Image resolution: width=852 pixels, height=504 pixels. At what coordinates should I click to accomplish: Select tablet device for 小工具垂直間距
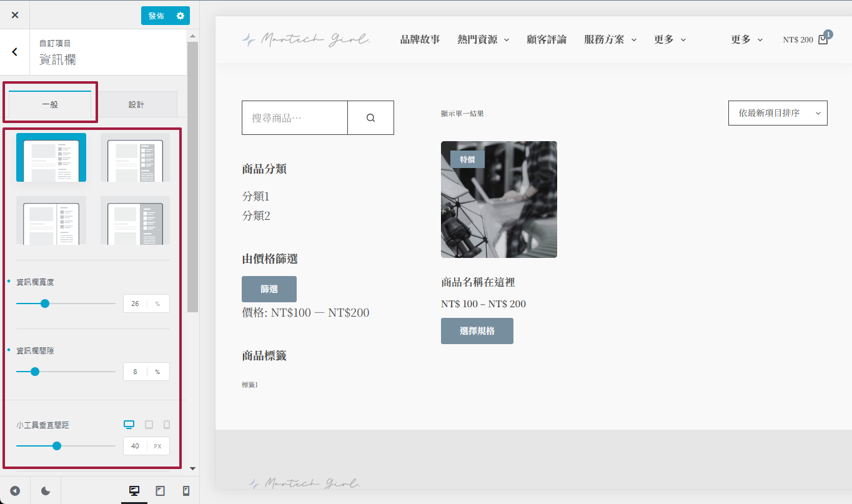coord(149,425)
